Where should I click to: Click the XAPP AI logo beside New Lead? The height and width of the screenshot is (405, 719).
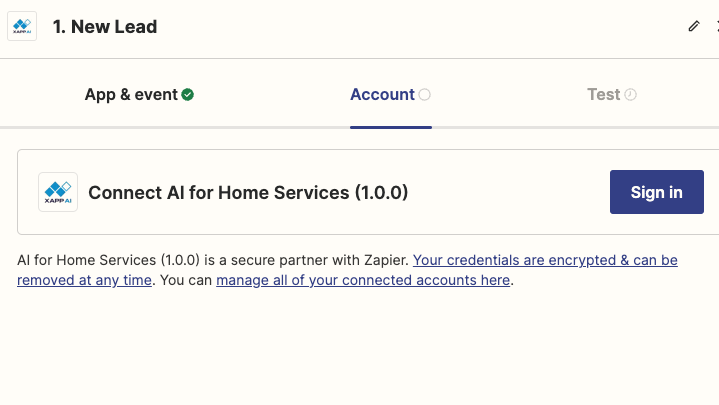pos(22,27)
